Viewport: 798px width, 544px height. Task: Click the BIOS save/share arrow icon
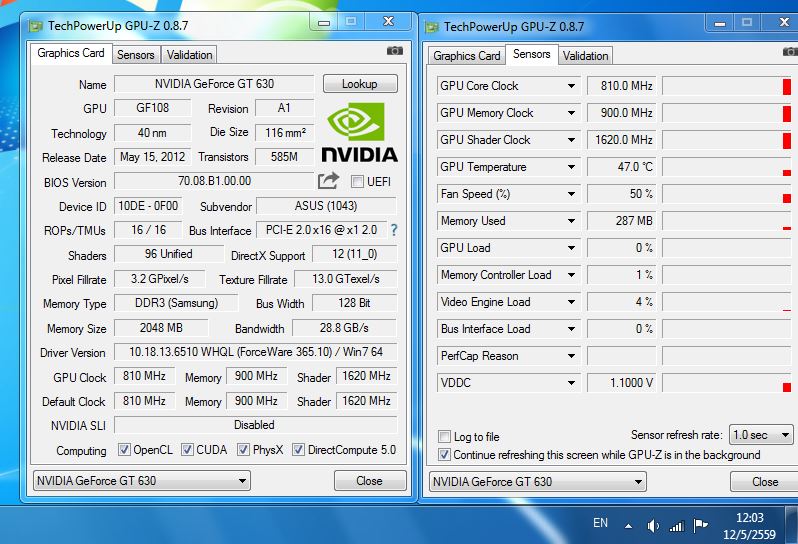pos(328,180)
